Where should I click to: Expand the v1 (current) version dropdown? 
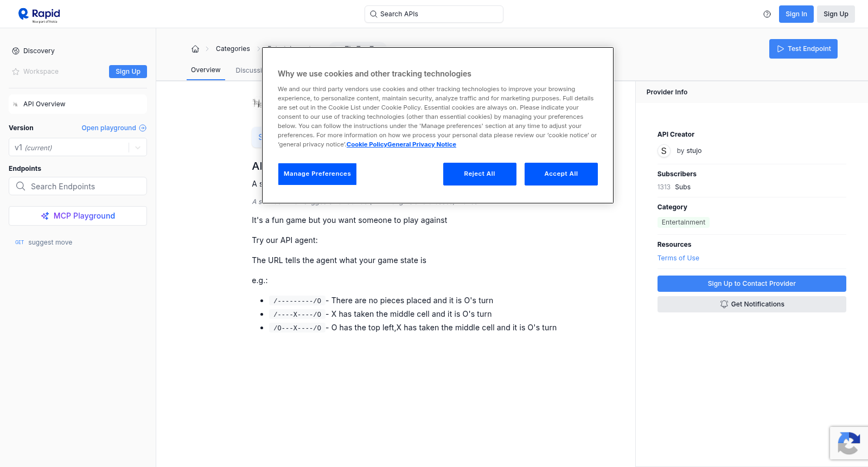pyautogui.click(x=78, y=148)
